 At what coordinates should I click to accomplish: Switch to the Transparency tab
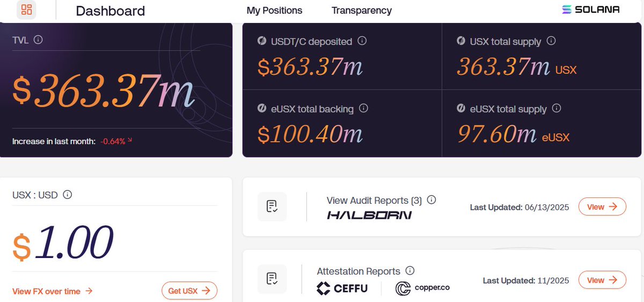tap(362, 10)
